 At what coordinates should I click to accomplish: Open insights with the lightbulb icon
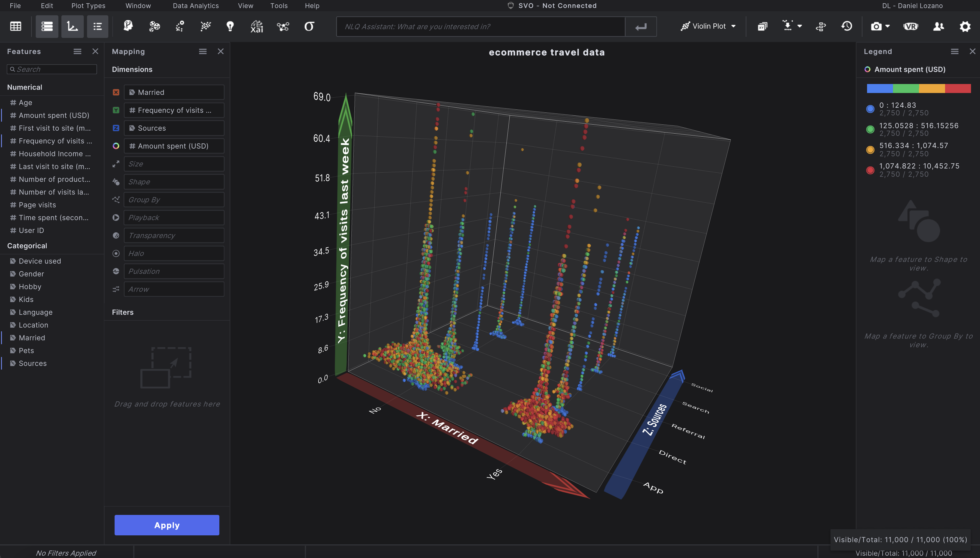230,26
